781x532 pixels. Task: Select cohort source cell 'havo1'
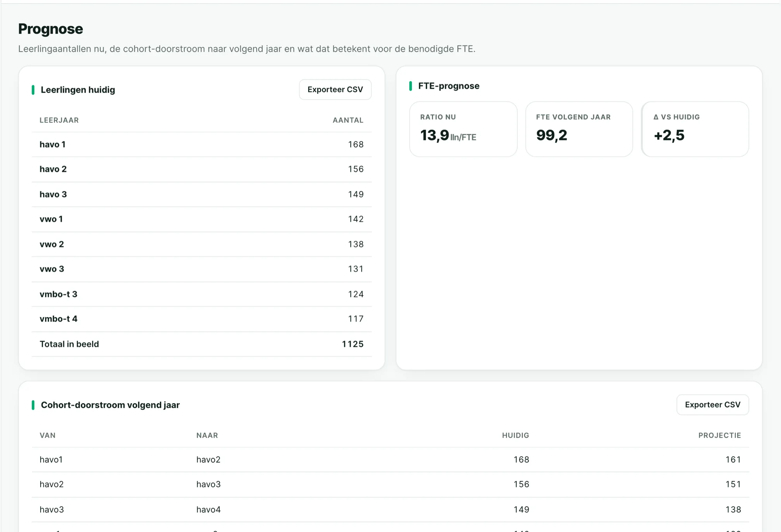(51, 460)
